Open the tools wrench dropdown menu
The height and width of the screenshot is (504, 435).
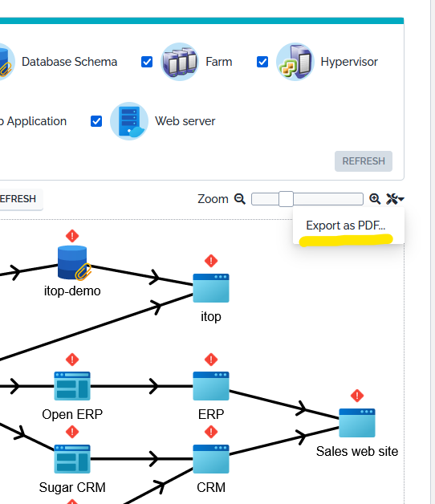[x=395, y=199]
